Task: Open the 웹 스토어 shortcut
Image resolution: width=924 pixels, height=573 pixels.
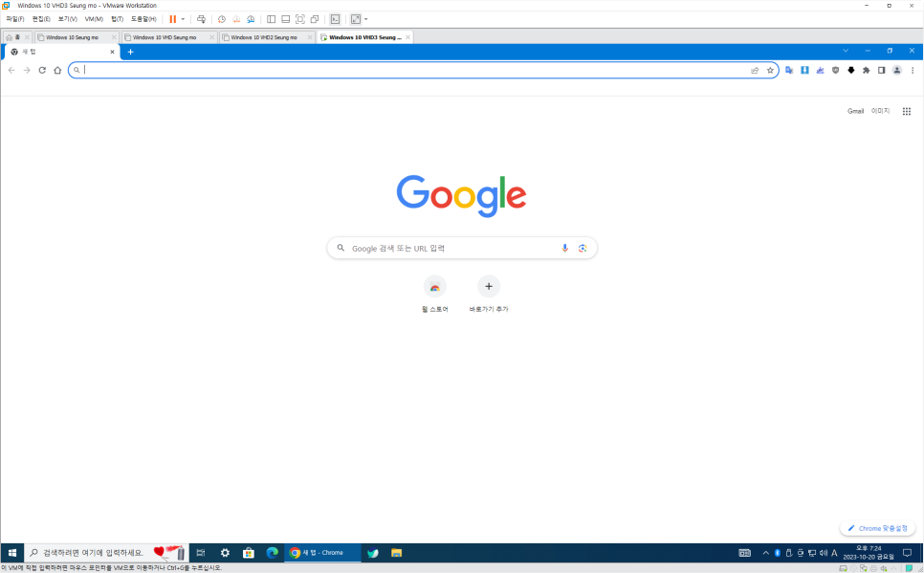Action: coord(435,295)
